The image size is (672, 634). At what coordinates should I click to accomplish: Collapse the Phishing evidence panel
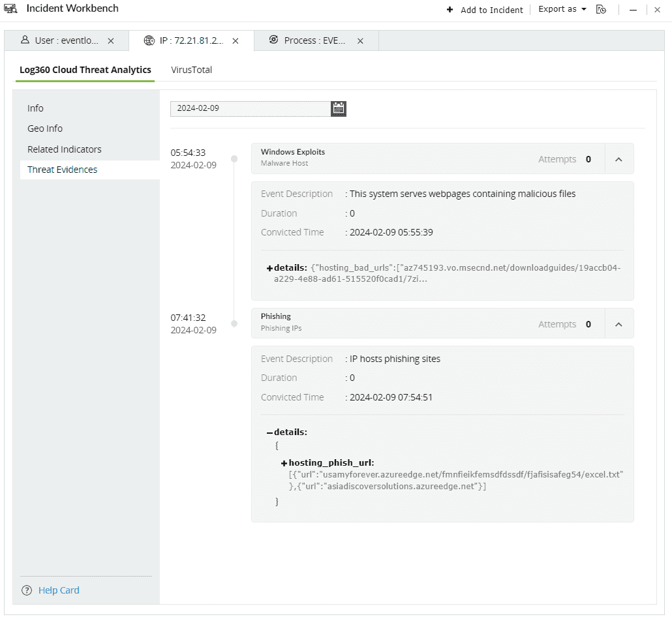point(618,324)
